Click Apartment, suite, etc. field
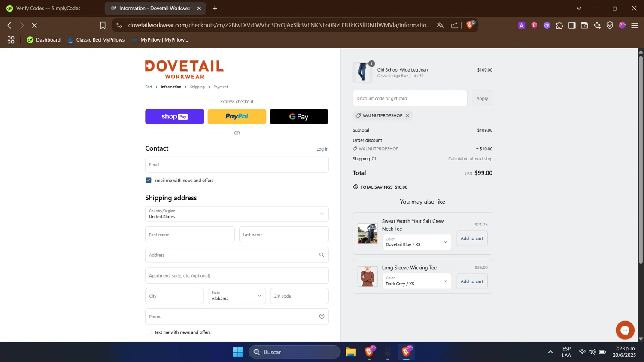The height and width of the screenshot is (362, 644). pos(237,276)
